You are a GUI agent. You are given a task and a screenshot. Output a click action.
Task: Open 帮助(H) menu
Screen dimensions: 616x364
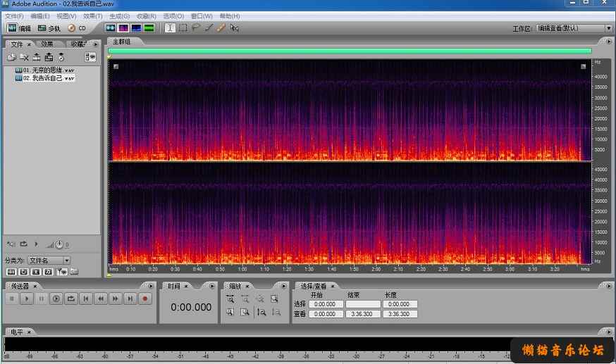(x=230, y=16)
